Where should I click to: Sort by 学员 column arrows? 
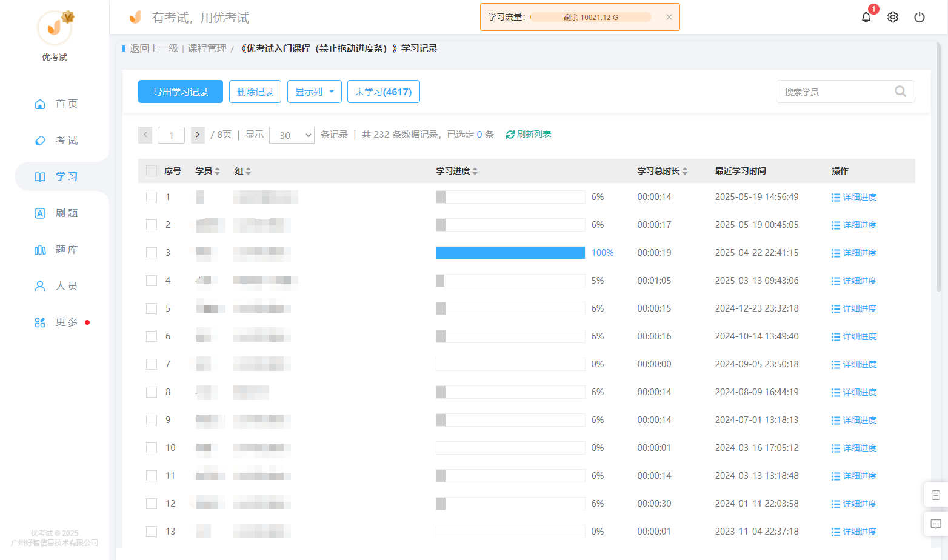pyautogui.click(x=218, y=172)
